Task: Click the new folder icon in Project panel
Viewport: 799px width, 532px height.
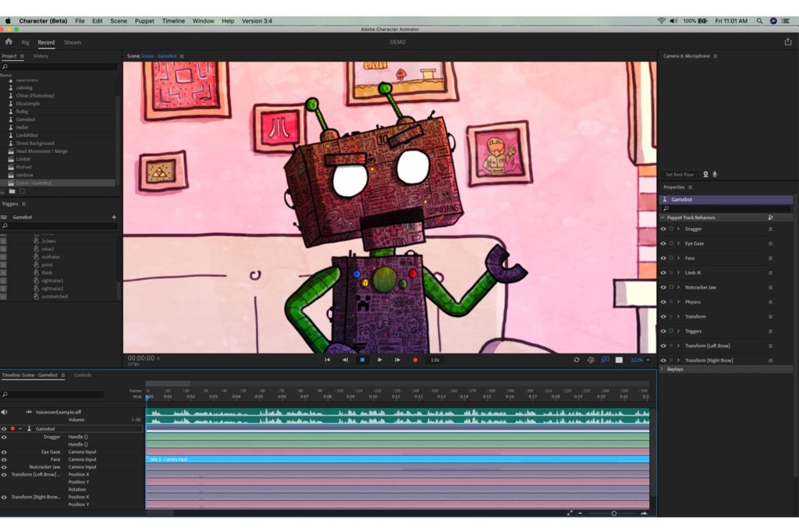Action: point(12,192)
